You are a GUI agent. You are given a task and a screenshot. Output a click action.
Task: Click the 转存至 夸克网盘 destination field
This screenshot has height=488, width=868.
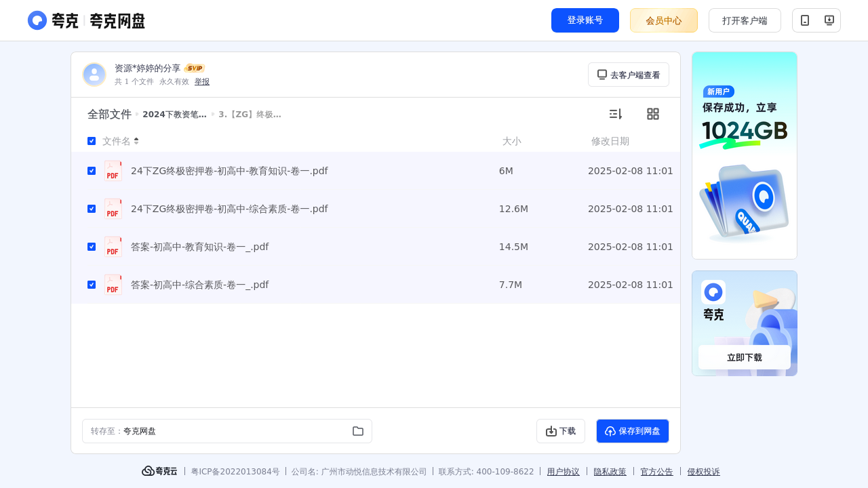(x=227, y=431)
